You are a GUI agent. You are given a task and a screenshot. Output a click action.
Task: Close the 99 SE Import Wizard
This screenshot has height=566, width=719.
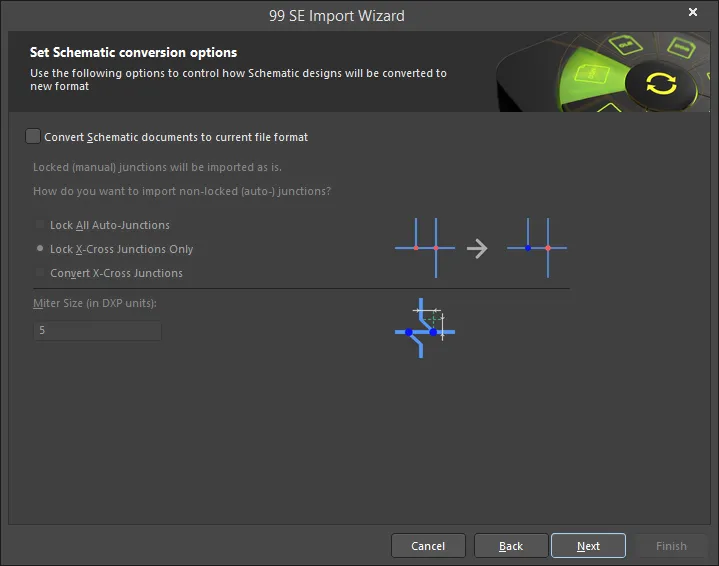click(693, 12)
